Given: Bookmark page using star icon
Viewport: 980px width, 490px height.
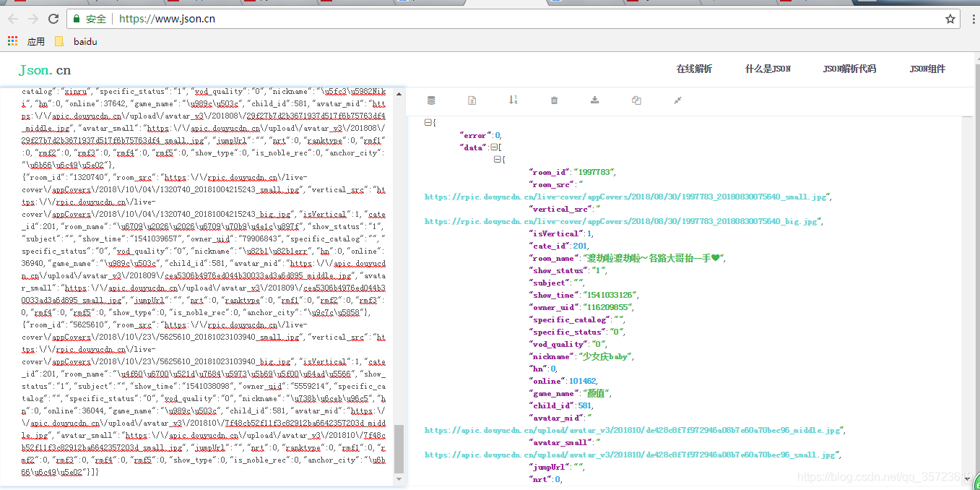Looking at the screenshot, I should click(950, 19).
